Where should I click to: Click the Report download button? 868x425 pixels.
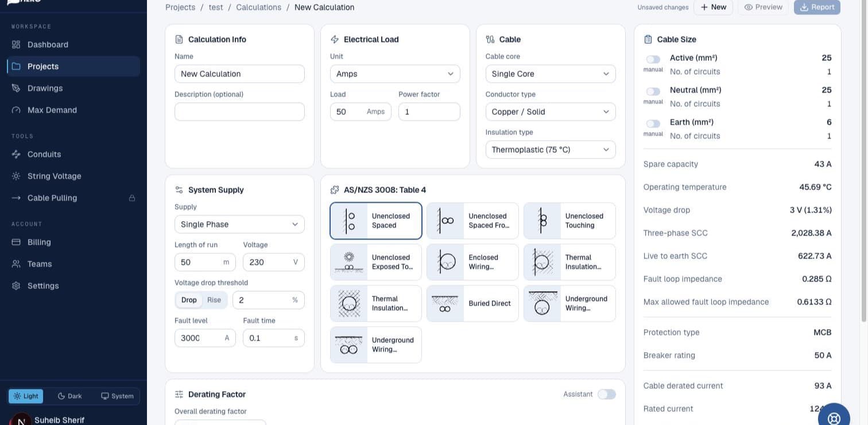pyautogui.click(x=817, y=7)
